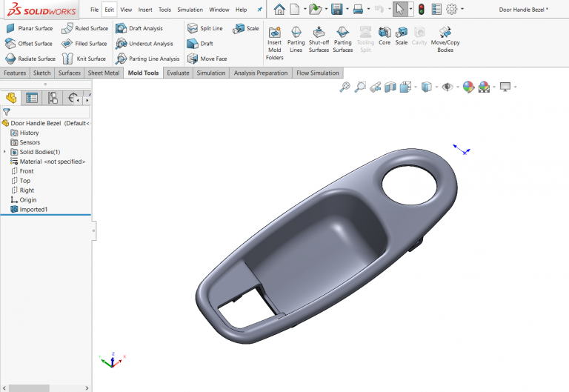569x392 pixels.
Task: Click the Core mold tool
Action: [x=385, y=36]
